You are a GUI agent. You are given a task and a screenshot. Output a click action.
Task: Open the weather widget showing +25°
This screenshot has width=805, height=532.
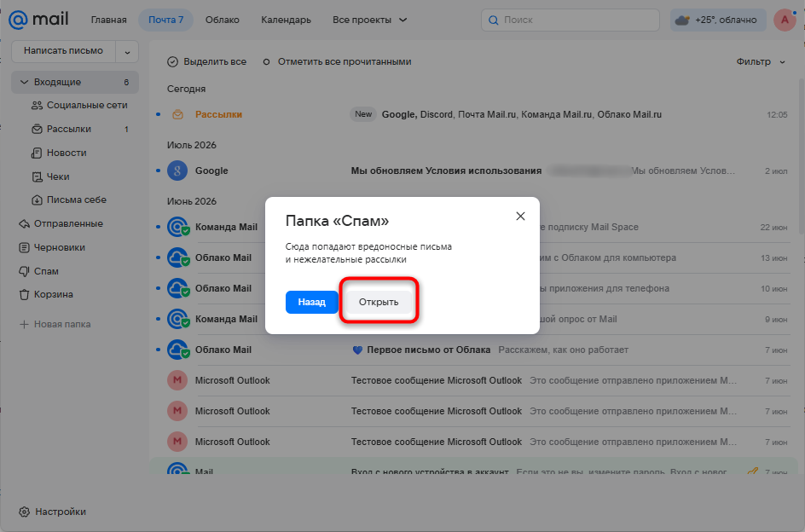718,20
